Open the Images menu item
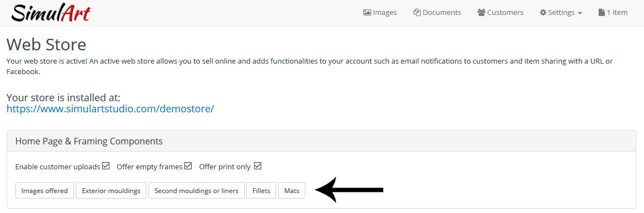Screen dimensions: 644x213 click(x=385, y=13)
